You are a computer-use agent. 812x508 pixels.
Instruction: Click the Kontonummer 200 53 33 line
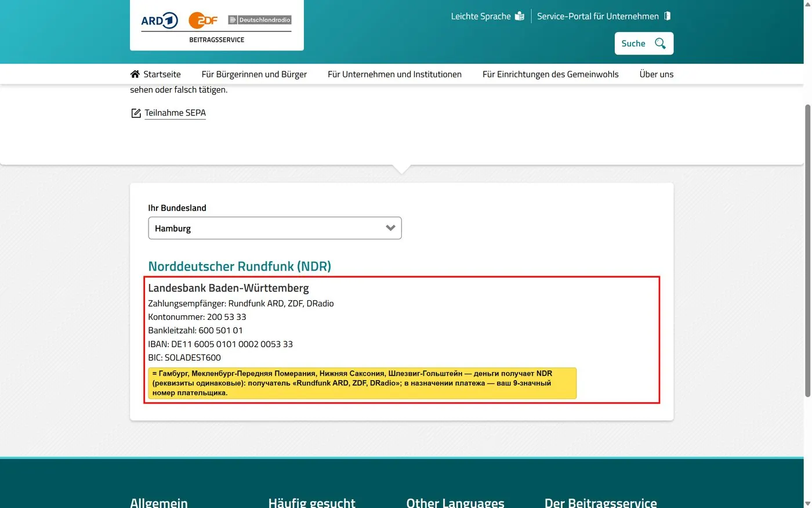(197, 317)
